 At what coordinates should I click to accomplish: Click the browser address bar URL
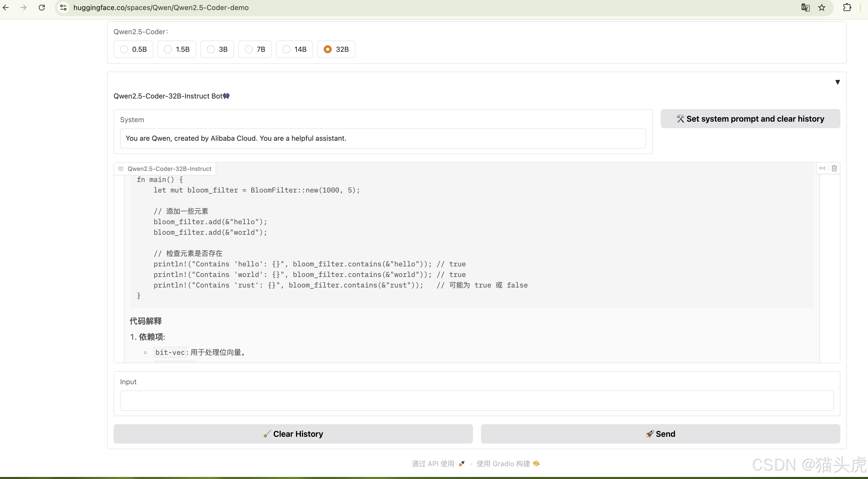(161, 8)
